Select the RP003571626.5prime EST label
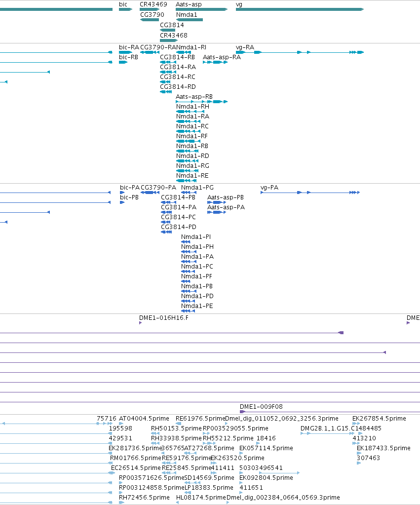The image size is (420, 505). click(152, 478)
